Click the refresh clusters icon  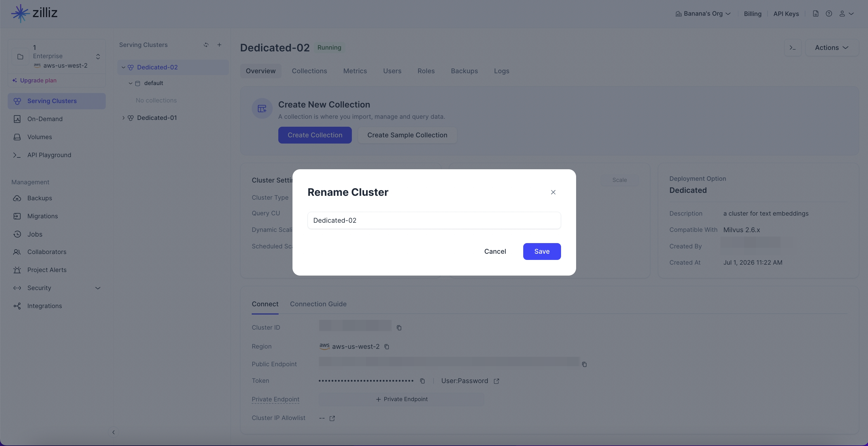tap(206, 45)
